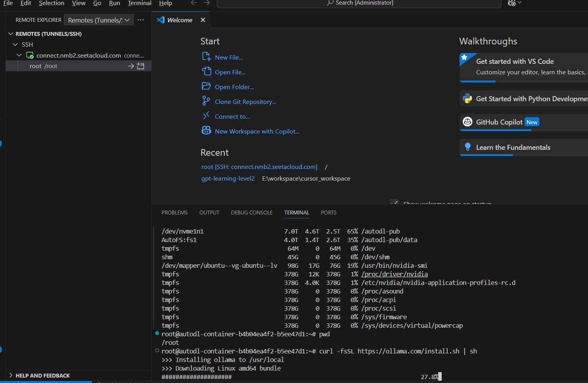The image size is (588, 383).
Task: Click the Connect to remote icon
Action: click(206, 116)
